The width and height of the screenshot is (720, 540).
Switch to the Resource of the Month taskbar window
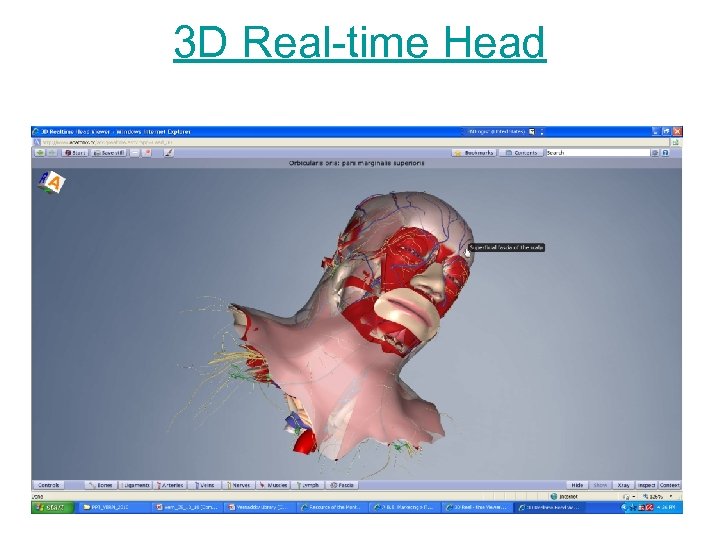pyautogui.click(x=332, y=507)
